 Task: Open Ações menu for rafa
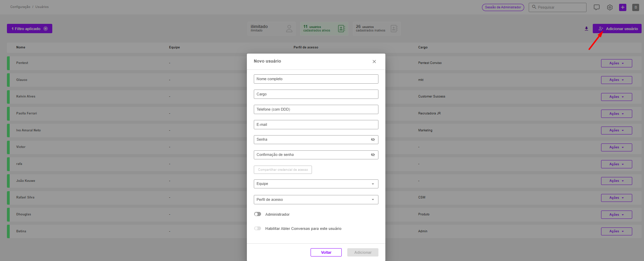tap(616, 164)
